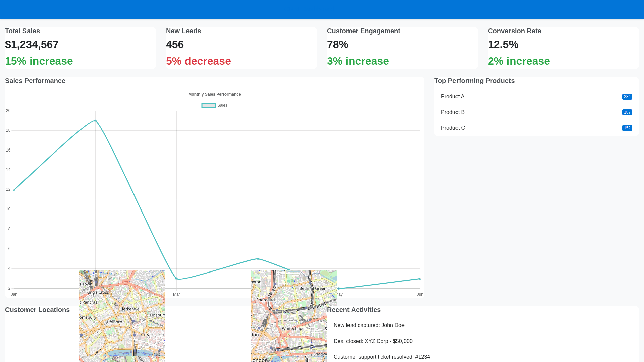Click the January data point on chart
The image size is (644, 362).
coord(14,190)
